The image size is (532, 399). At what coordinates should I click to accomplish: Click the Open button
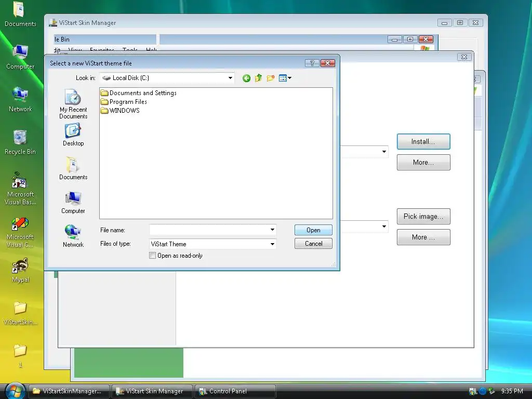313,230
